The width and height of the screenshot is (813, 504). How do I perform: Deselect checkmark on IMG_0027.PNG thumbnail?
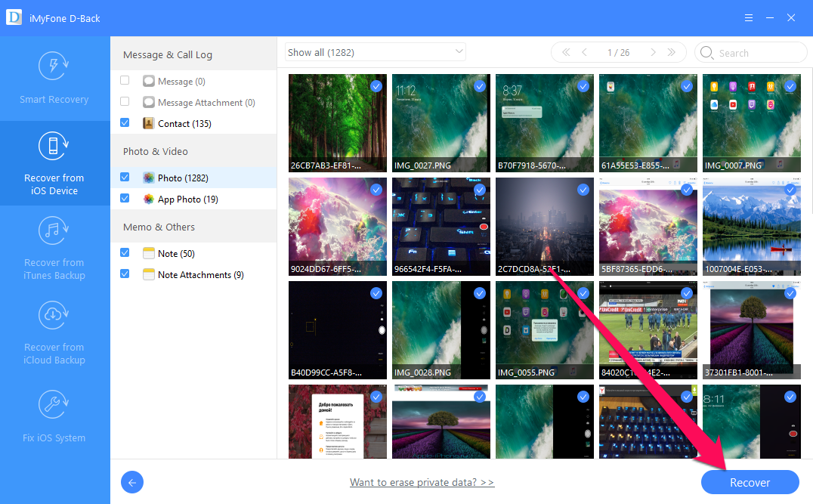479,87
